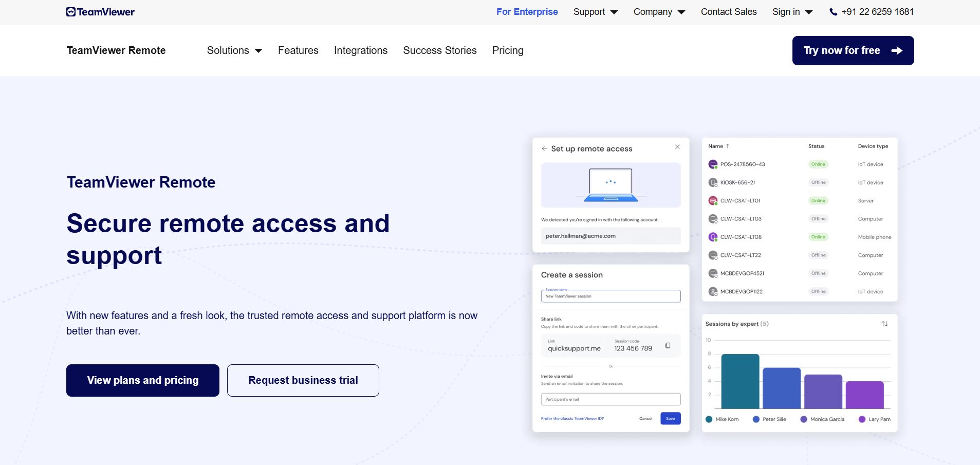The image size is (980, 465).
Task: Click the POS-2478560-43 device icon
Action: [x=713, y=164]
